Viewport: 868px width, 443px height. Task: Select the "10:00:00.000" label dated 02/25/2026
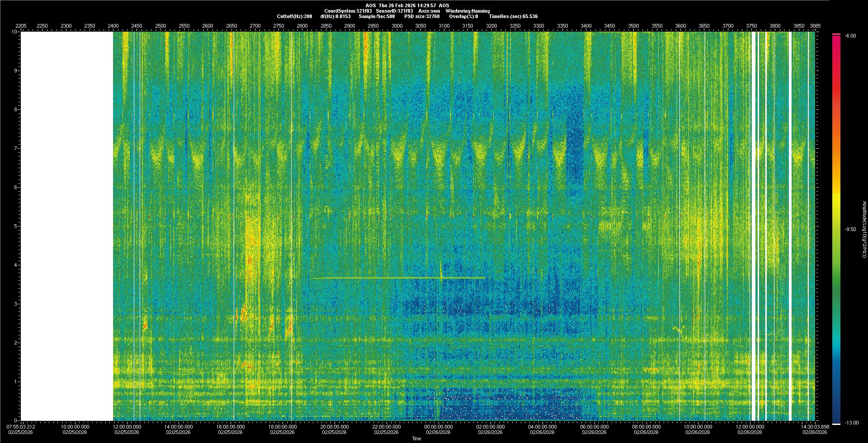[75, 427]
